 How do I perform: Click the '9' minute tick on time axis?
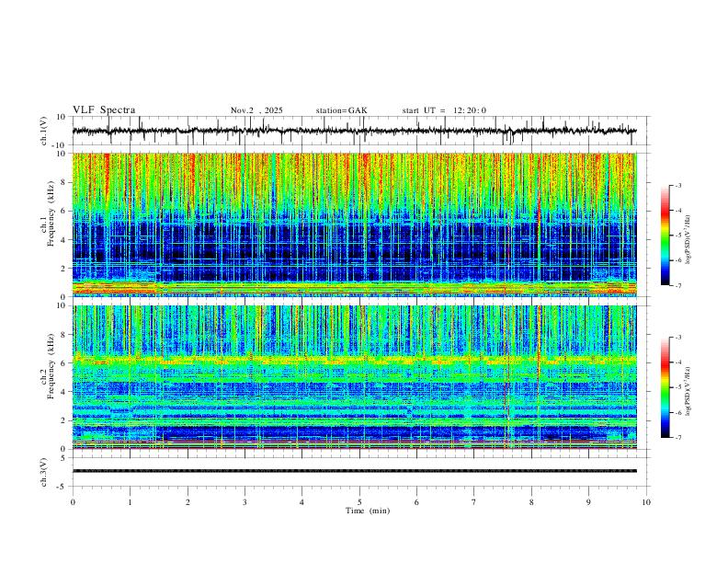pos(588,502)
